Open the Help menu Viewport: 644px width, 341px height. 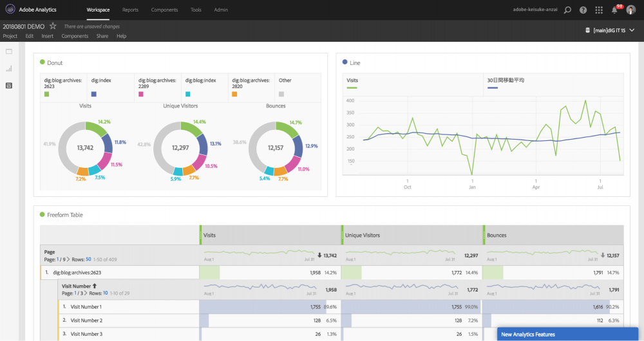point(121,36)
